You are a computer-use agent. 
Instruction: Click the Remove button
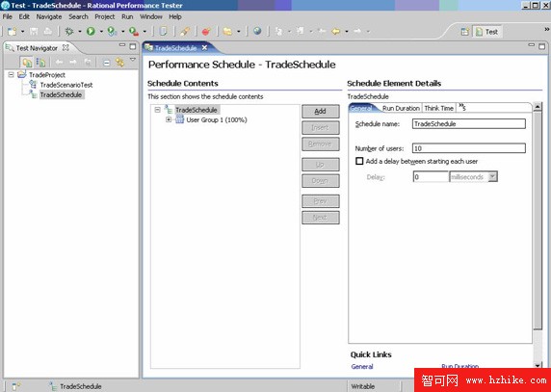321,144
